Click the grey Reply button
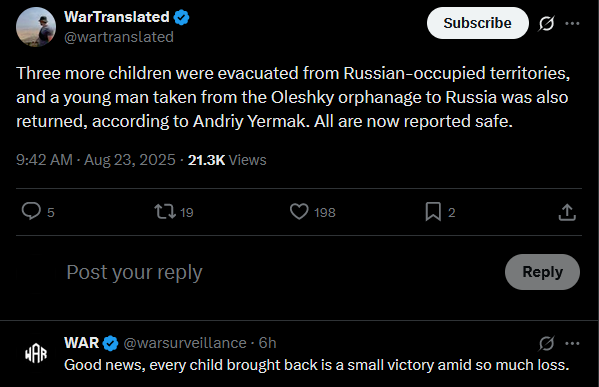This screenshot has width=599, height=387. [x=542, y=272]
